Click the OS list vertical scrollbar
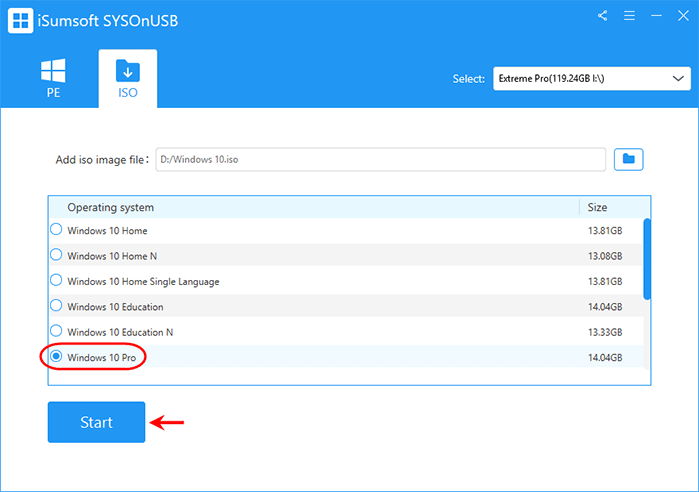 click(647, 259)
